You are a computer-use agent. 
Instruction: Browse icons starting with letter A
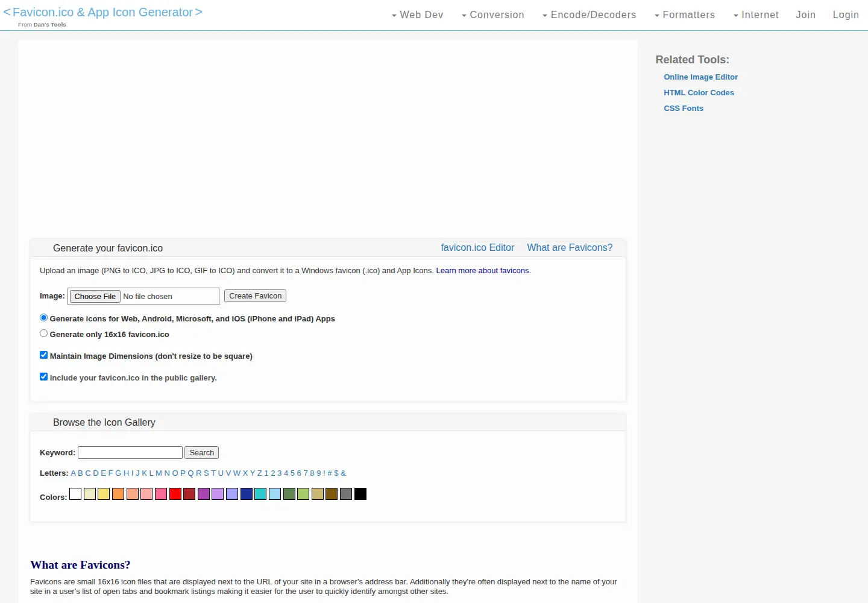pyautogui.click(x=73, y=473)
